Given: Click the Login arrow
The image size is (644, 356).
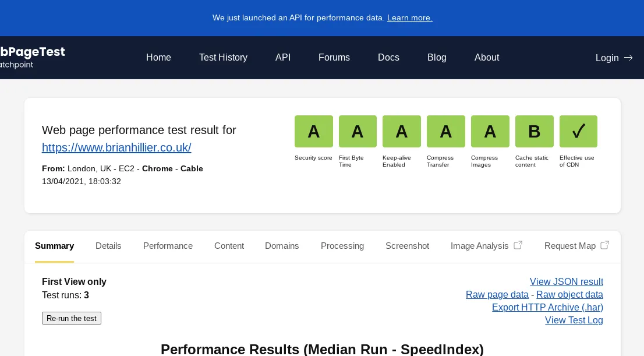Looking at the screenshot, I should (x=628, y=58).
